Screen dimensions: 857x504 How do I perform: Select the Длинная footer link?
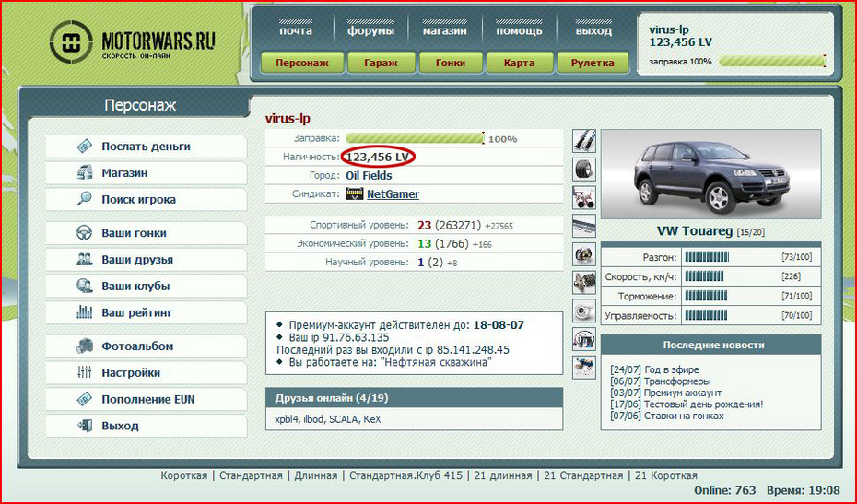click(x=316, y=475)
